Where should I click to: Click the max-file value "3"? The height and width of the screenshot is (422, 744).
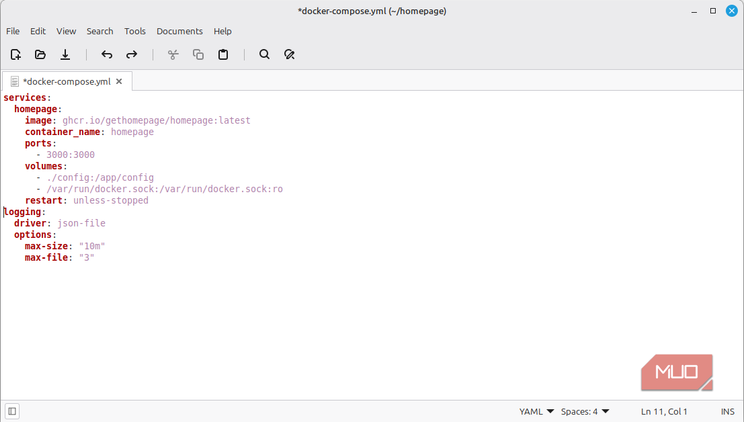pyautogui.click(x=86, y=257)
